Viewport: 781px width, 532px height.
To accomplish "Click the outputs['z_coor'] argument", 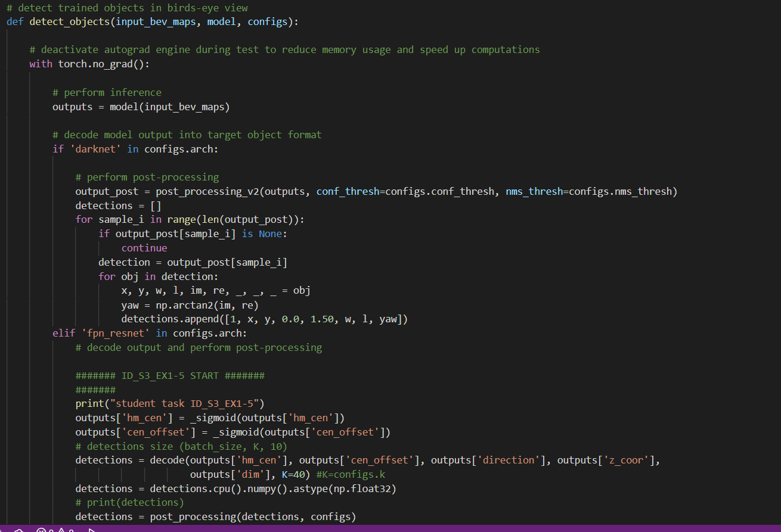I will [606, 461].
